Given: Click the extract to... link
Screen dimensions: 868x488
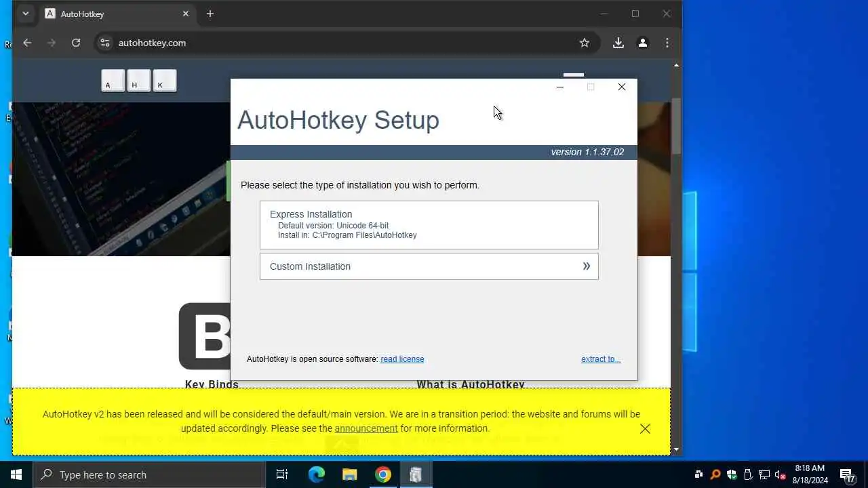Looking at the screenshot, I should 601,359.
